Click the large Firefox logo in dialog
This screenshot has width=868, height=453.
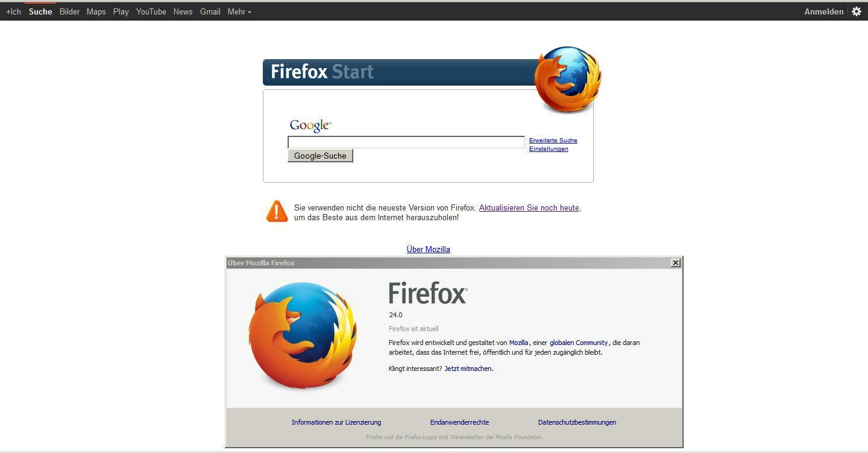(303, 336)
